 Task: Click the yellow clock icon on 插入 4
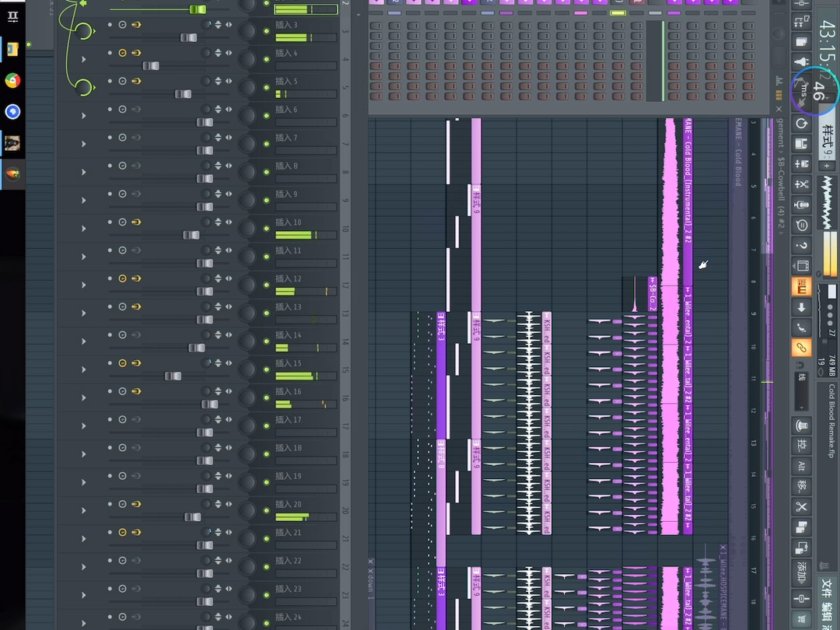click(122, 53)
